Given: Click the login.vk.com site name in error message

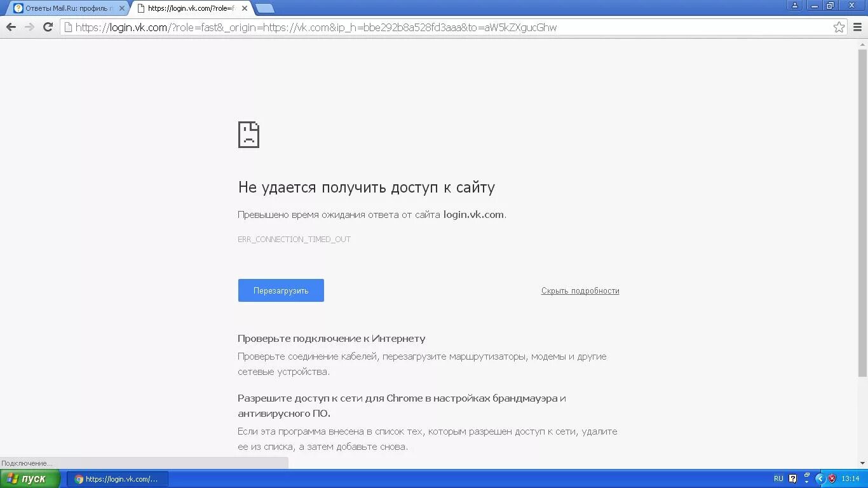Looking at the screenshot, I should (473, 215).
